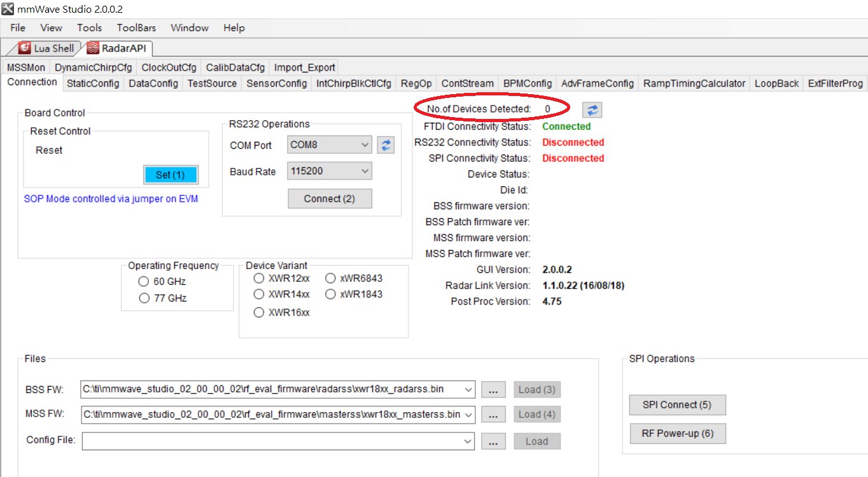Refresh the number of devices detected
This screenshot has width=868, height=477.
592,110
